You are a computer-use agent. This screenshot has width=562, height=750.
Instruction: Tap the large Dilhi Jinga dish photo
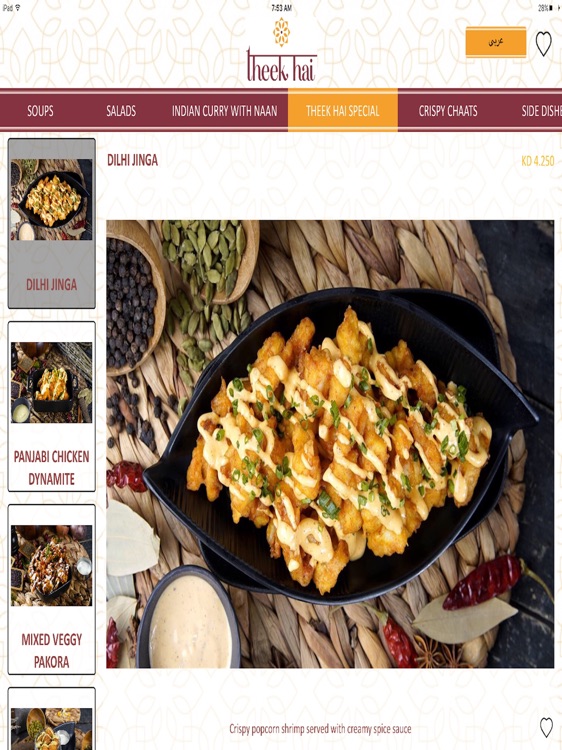330,444
